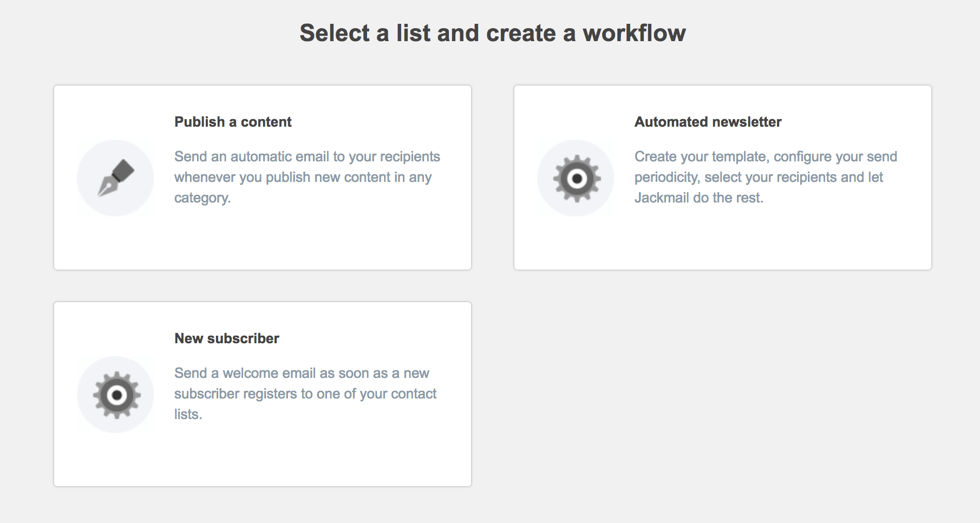Click the Automated newsletter description text
Image resolution: width=980 pixels, height=523 pixels.
coord(765,177)
